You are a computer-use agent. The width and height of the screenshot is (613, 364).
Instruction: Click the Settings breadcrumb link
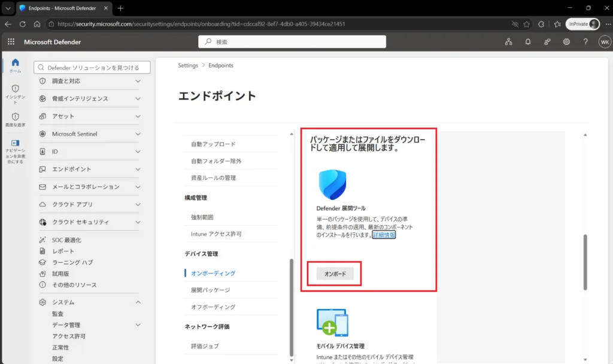click(x=188, y=65)
